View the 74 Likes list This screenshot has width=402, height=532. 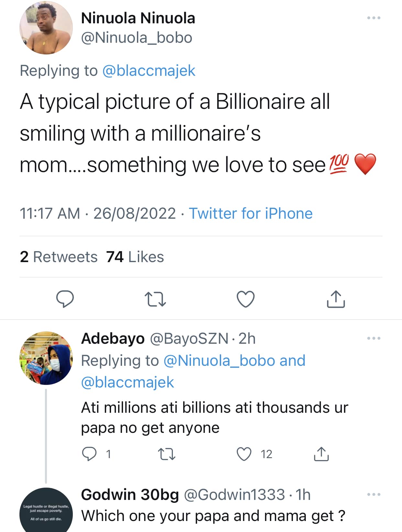click(x=135, y=257)
